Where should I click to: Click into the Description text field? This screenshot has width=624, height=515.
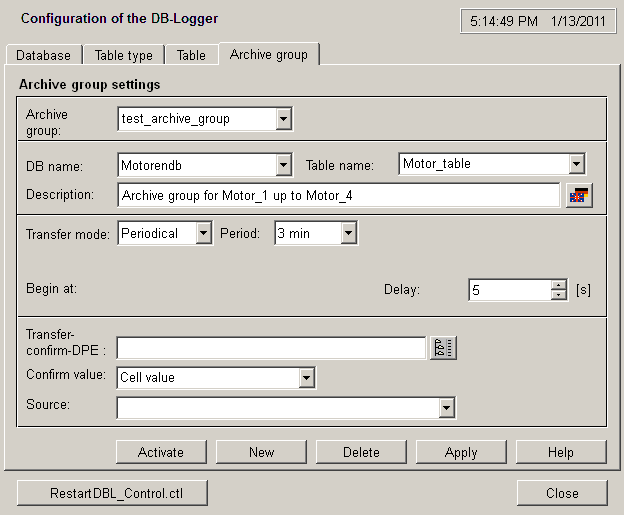click(338, 195)
